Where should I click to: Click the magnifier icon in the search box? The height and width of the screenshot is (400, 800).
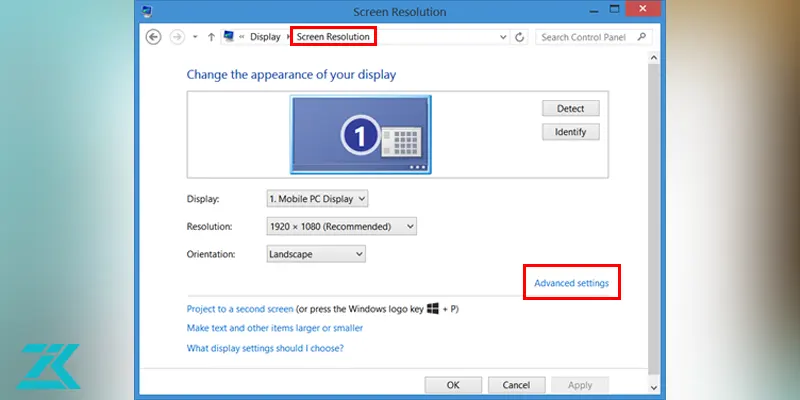coord(642,37)
